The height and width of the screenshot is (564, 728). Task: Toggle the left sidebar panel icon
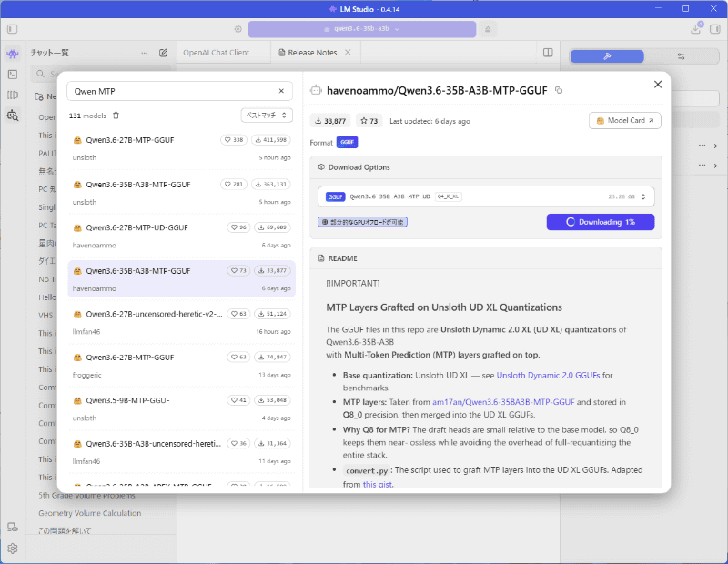coord(13,29)
